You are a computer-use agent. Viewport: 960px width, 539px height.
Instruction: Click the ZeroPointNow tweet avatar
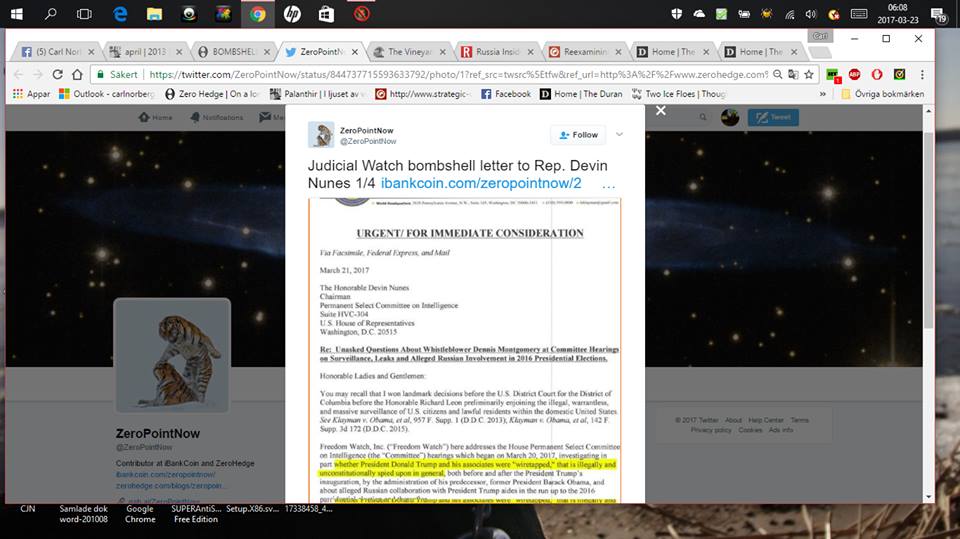pos(321,135)
